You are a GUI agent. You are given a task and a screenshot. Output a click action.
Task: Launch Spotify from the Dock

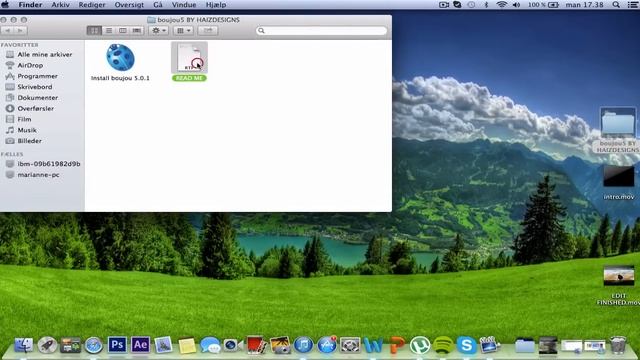pos(443,345)
